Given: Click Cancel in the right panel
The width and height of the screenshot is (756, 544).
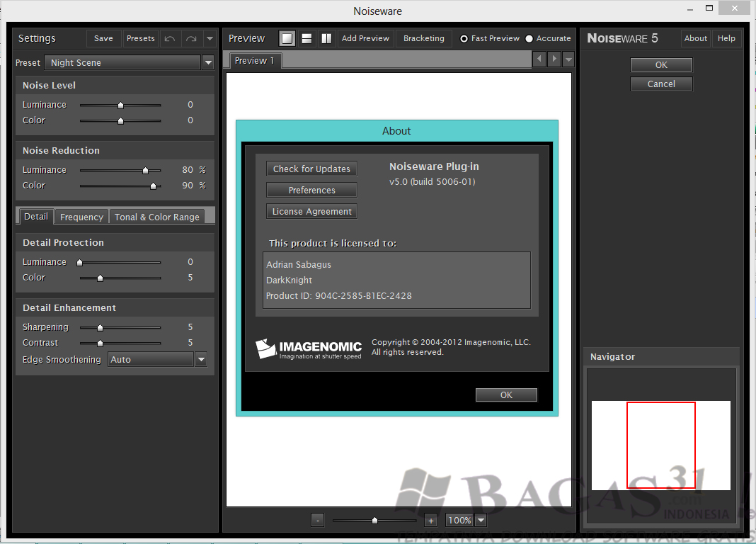Looking at the screenshot, I should tap(661, 84).
